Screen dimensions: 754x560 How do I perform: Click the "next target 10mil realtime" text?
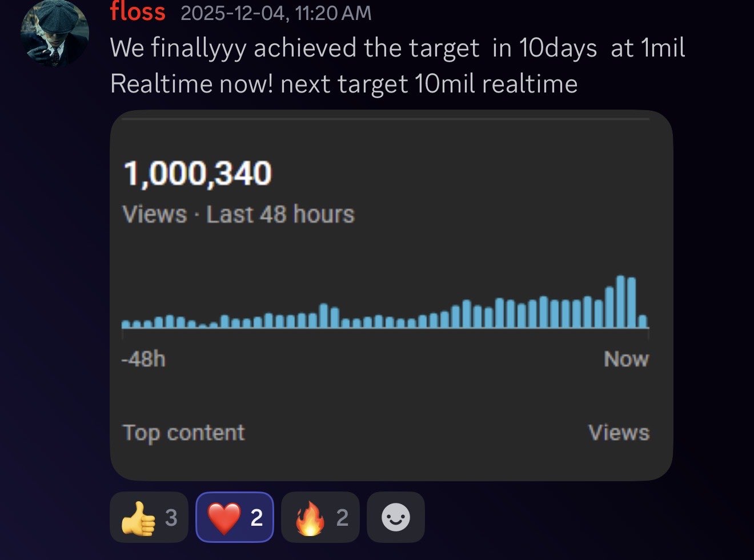pos(429,84)
